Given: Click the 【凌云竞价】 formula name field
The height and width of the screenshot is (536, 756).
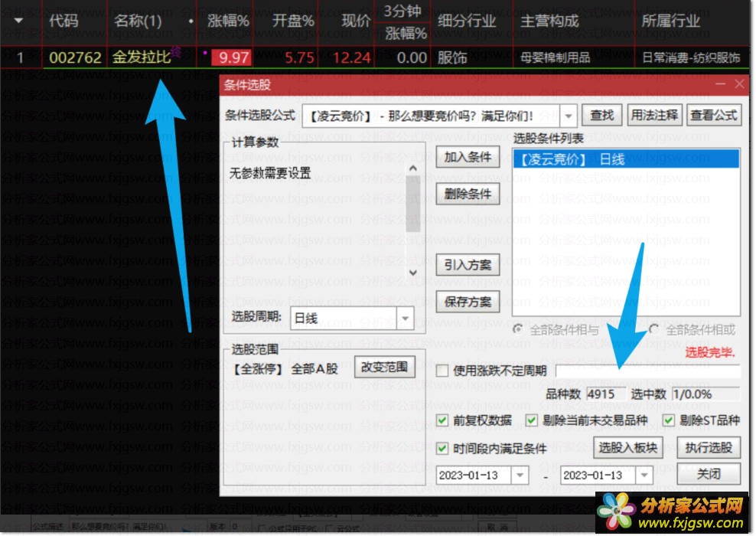Looking at the screenshot, I should 431,116.
